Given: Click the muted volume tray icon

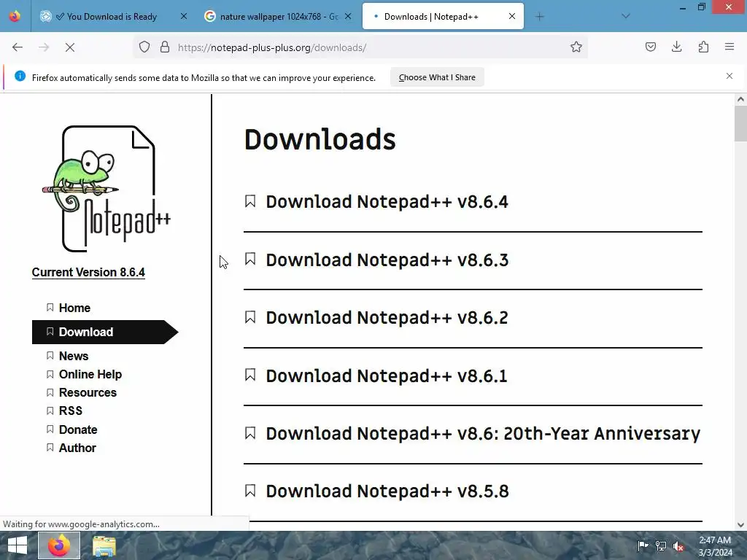Looking at the screenshot, I should (678, 546).
